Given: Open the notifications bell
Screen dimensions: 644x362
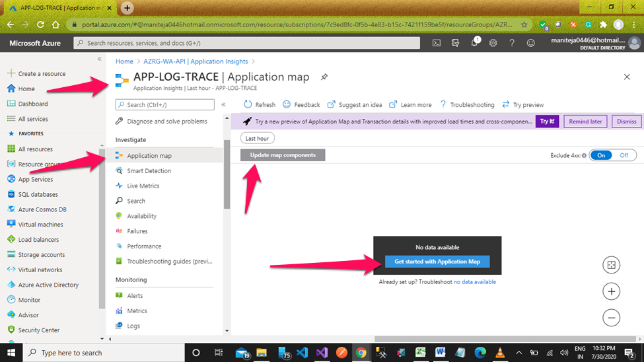Looking at the screenshot, I should [x=474, y=42].
